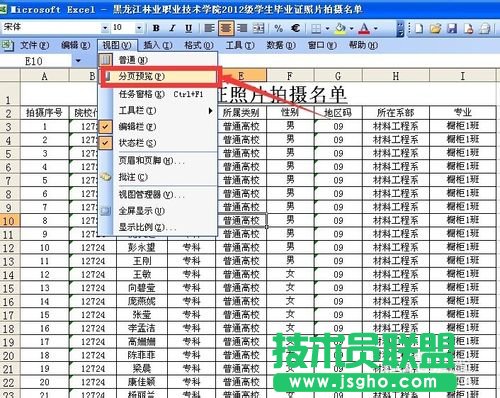
Task: Toggle bold formatting
Action: click(156, 28)
